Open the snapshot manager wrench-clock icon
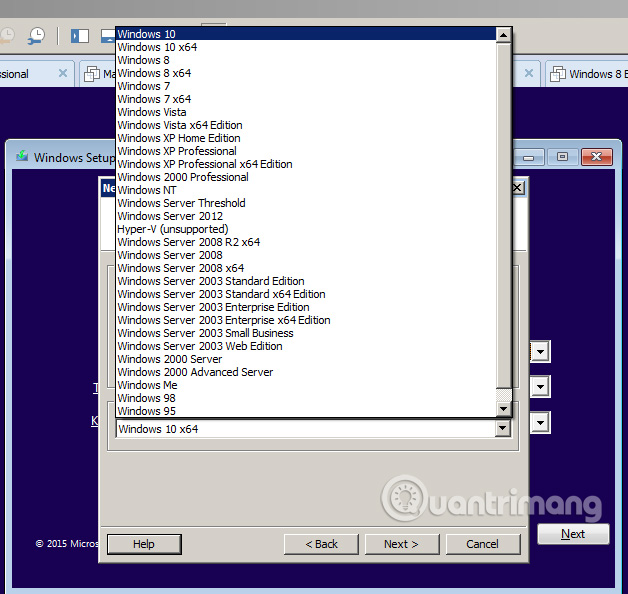This screenshot has width=628, height=594. click(x=36, y=36)
